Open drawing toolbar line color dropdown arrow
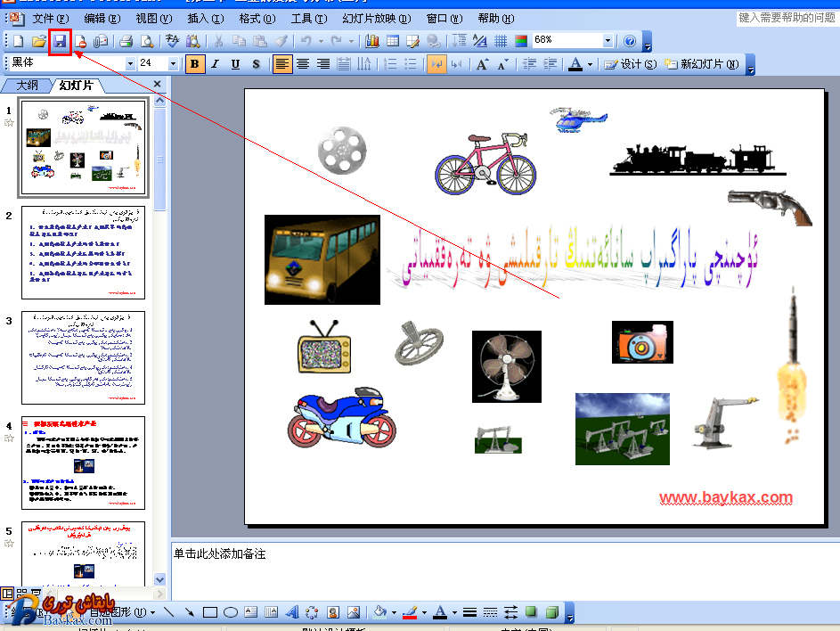This screenshot has height=631, width=840. (x=424, y=612)
